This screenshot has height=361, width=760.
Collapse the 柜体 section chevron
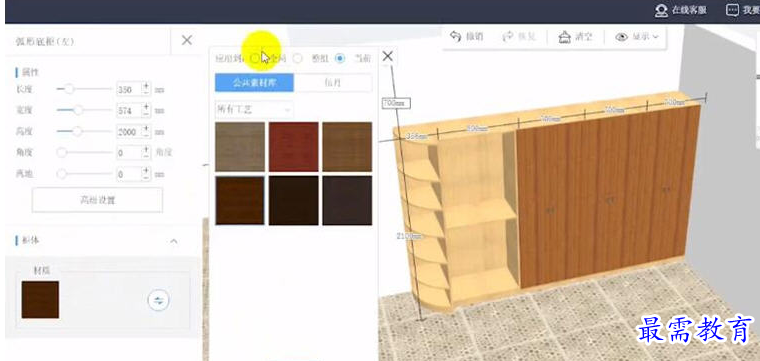174,241
